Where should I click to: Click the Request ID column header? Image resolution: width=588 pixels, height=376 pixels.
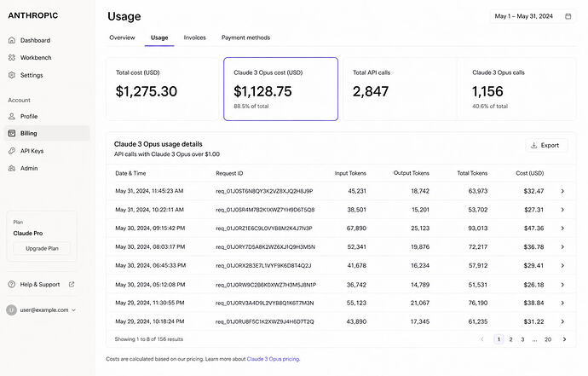point(229,173)
